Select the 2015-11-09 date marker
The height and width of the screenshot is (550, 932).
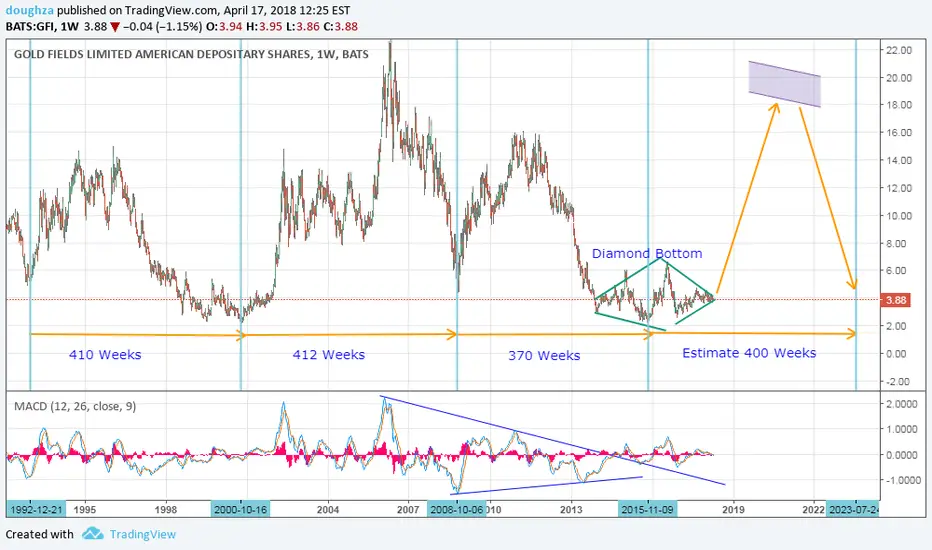coord(647,510)
